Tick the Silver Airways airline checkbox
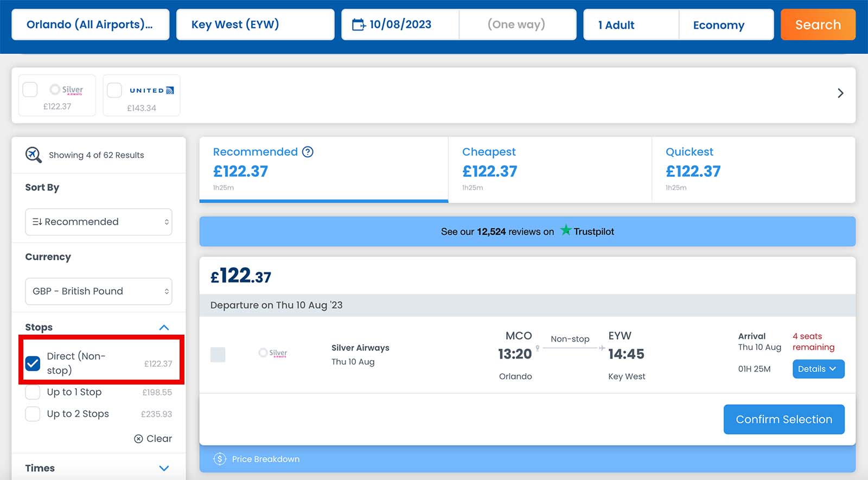This screenshot has width=868, height=480. click(x=30, y=89)
